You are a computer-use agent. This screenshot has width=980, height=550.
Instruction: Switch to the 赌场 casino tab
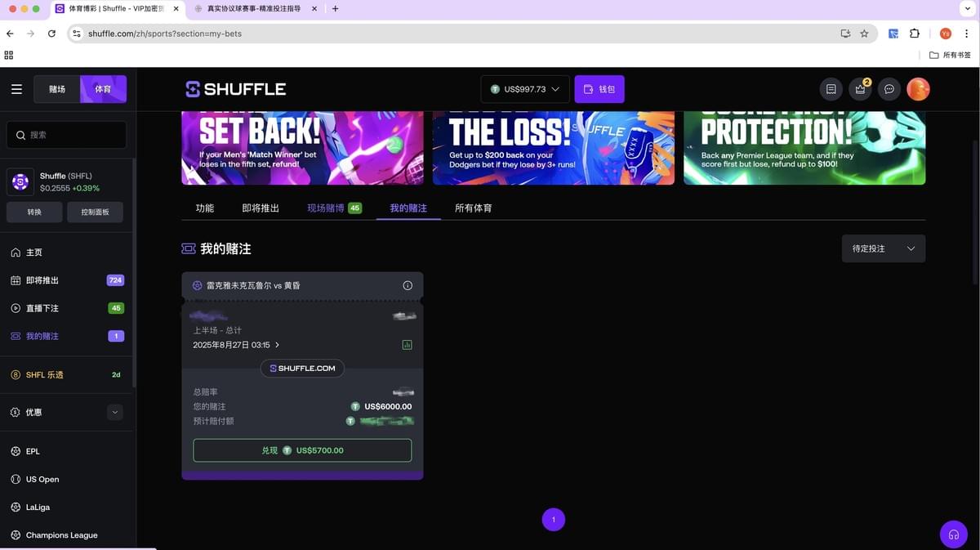57,89
